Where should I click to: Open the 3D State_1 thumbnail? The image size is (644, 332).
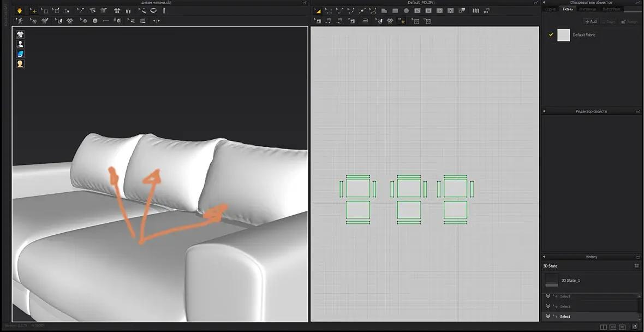tap(552, 280)
